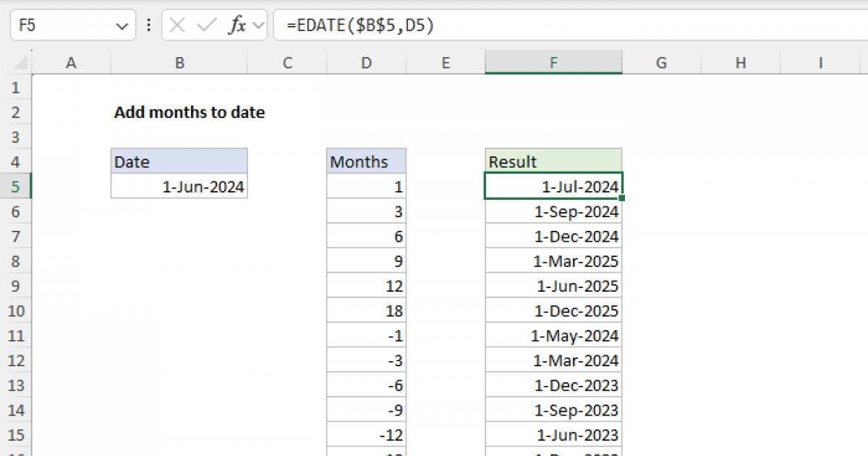Select row 11 header
868x456 pixels.
pyautogui.click(x=16, y=335)
